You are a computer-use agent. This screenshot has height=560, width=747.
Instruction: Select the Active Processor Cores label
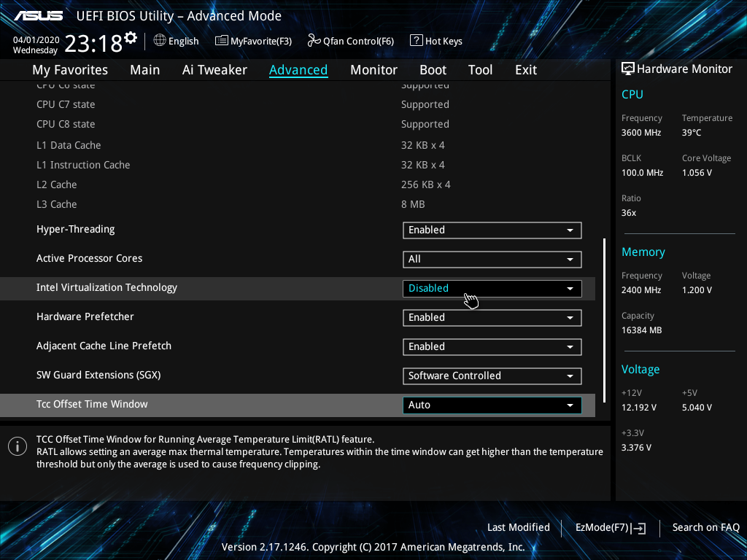click(89, 258)
